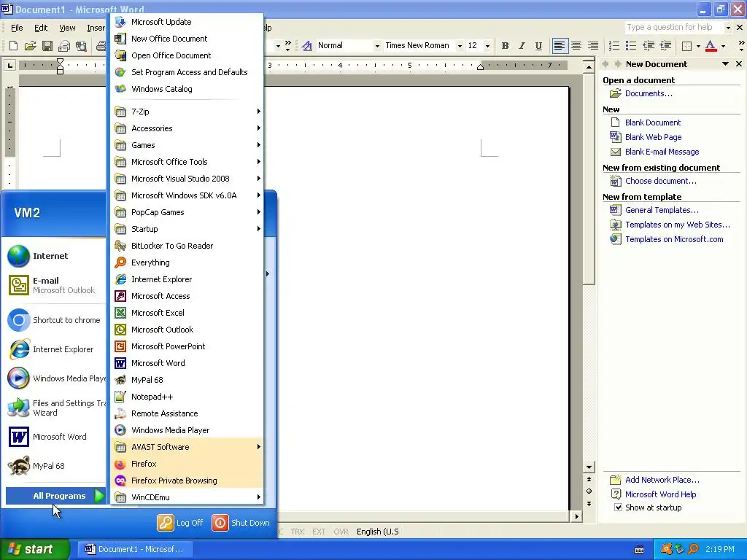
Task: Center align text
Action: [576, 46]
